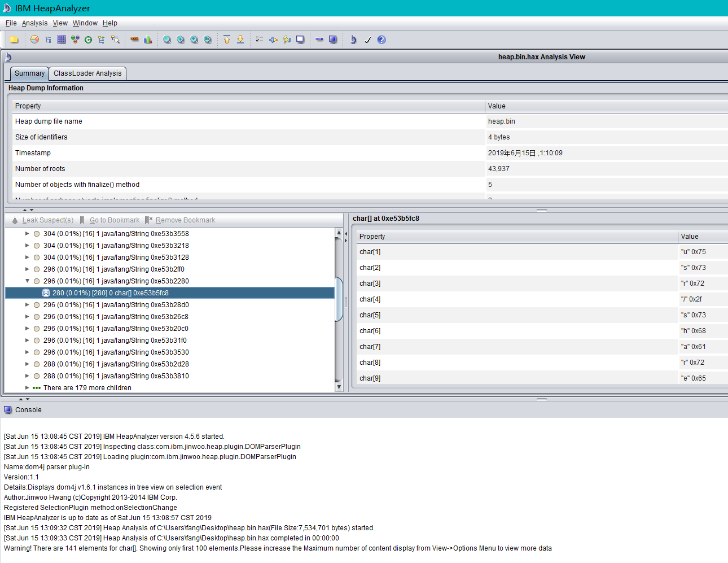Open the Help menu
Viewport: 728px width, 563px height.
pyautogui.click(x=110, y=23)
